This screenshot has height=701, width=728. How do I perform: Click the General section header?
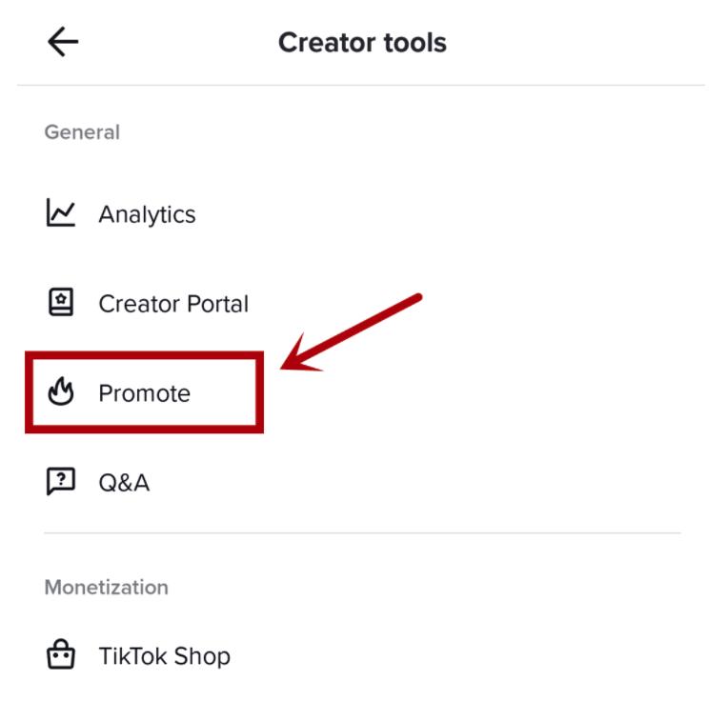[x=82, y=132]
